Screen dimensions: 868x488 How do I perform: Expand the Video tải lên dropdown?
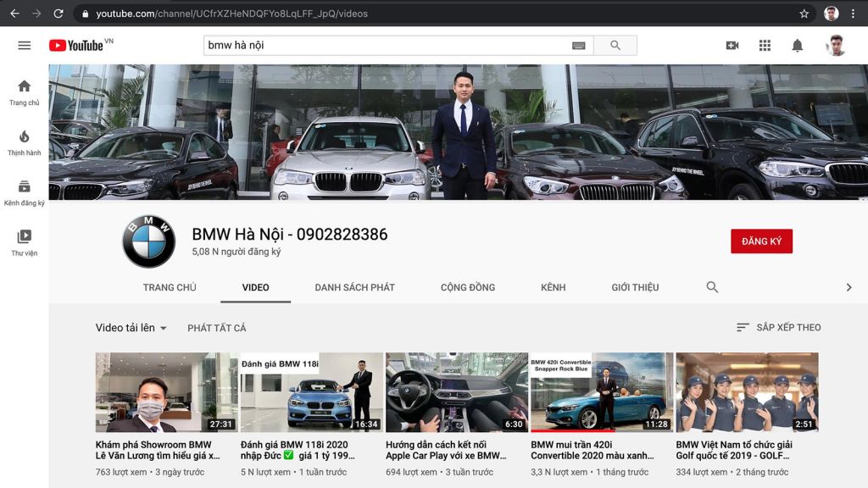coord(131,328)
